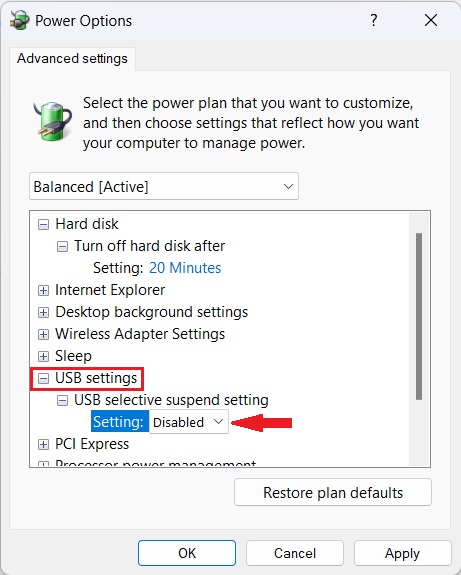461x575 pixels.
Task: Click the OK button
Action: pos(187,553)
